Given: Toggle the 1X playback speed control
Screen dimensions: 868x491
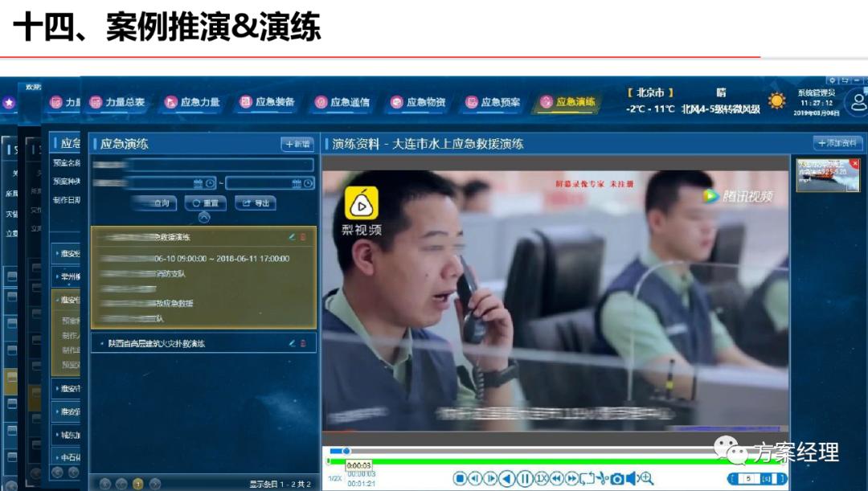Looking at the screenshot, I should pos(542,478).
